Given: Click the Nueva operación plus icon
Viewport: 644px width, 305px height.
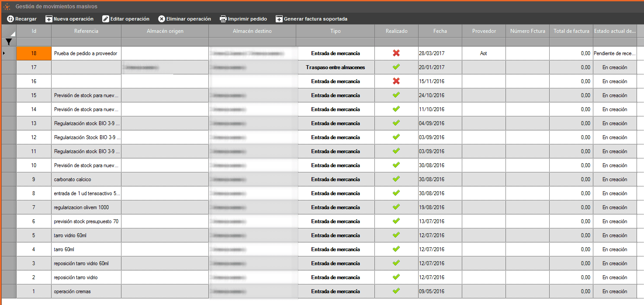Looking at the screenshot, I should point(49,19).
